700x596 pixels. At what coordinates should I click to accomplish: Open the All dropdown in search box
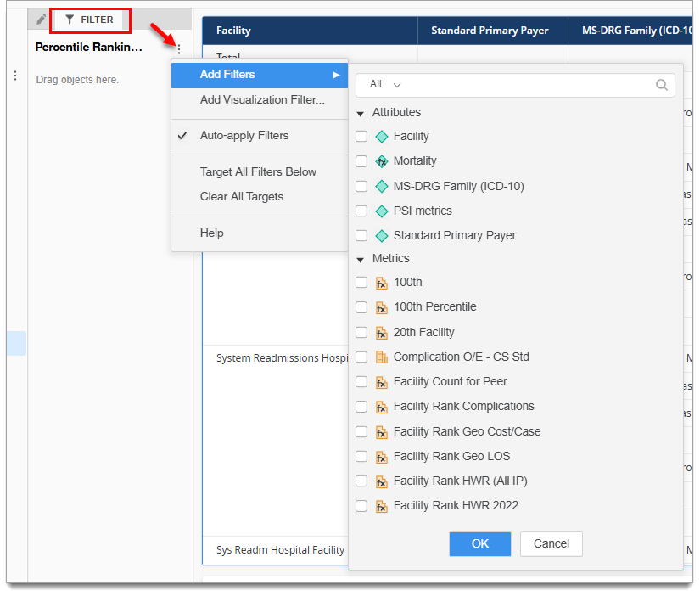(384, 85)
